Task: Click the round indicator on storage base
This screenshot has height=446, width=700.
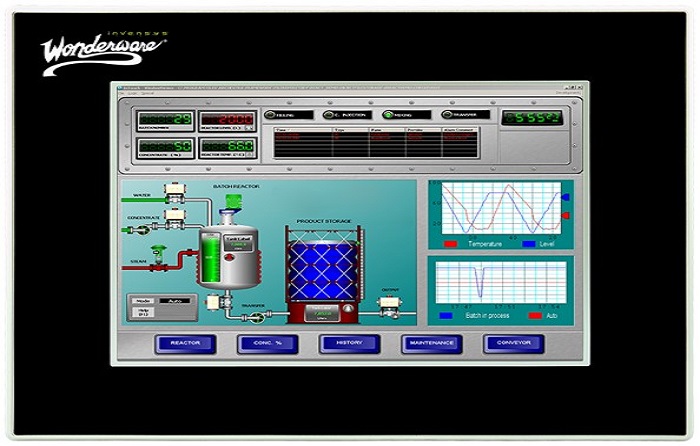Action: click(x=348, y=308)
